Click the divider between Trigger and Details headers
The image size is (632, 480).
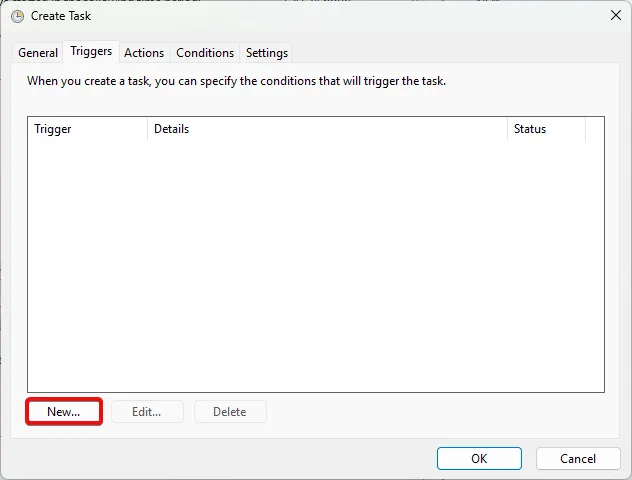click(148, 129)
